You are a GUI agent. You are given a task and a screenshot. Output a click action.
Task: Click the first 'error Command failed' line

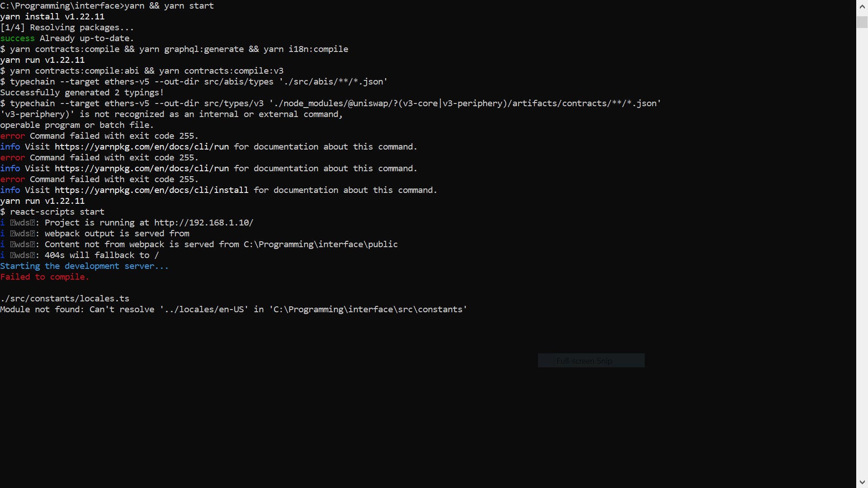99,136
